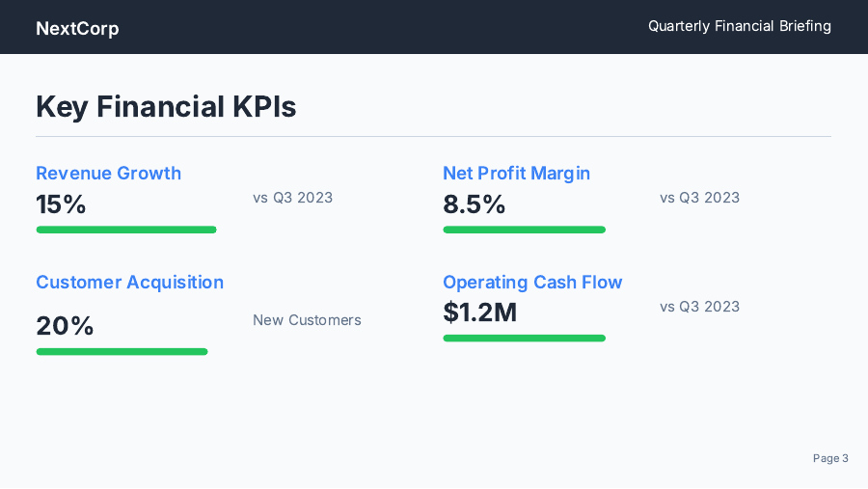Click the 15% revenue growth value
The width and height of the screenshot is (868, 489).
pyautogui.click(x=61, y=204)
